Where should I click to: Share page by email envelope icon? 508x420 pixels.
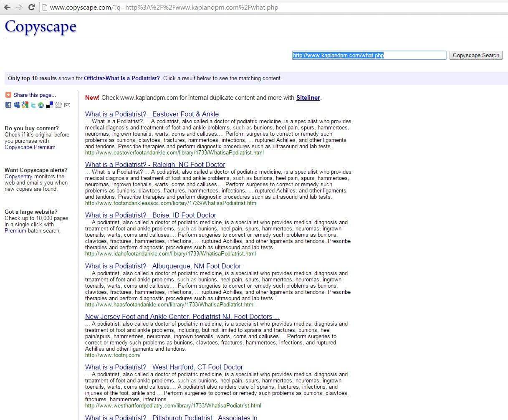[x=67, y=105]
